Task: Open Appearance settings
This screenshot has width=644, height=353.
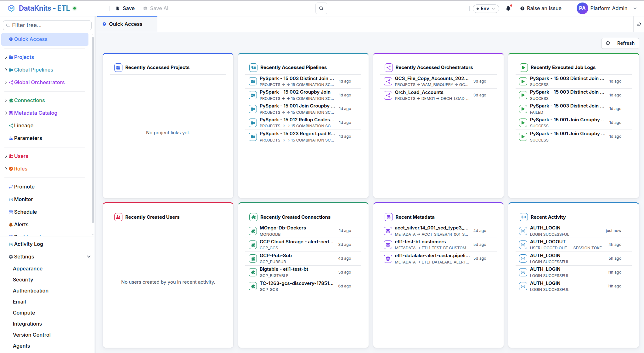Action: coord(28,269)
